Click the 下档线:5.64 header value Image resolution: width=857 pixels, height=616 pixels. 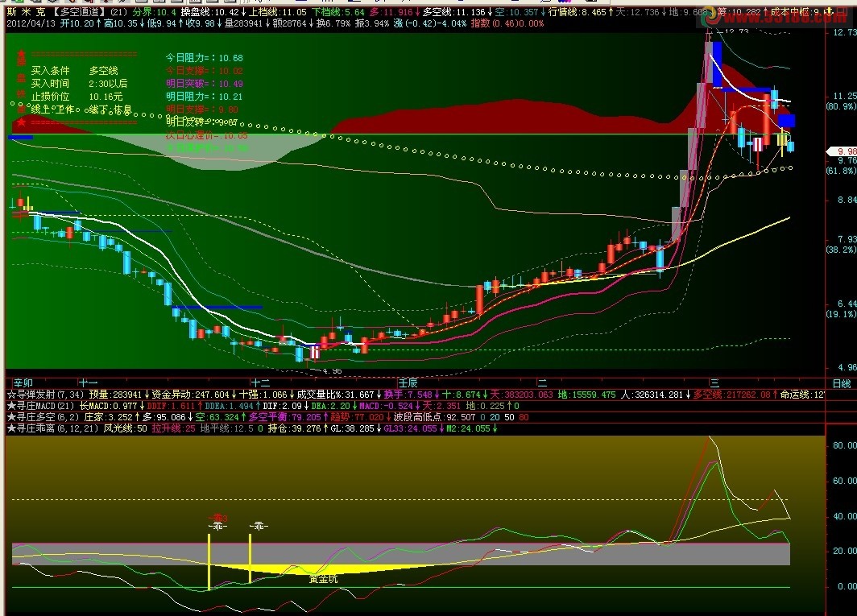[x=338, y=12]
